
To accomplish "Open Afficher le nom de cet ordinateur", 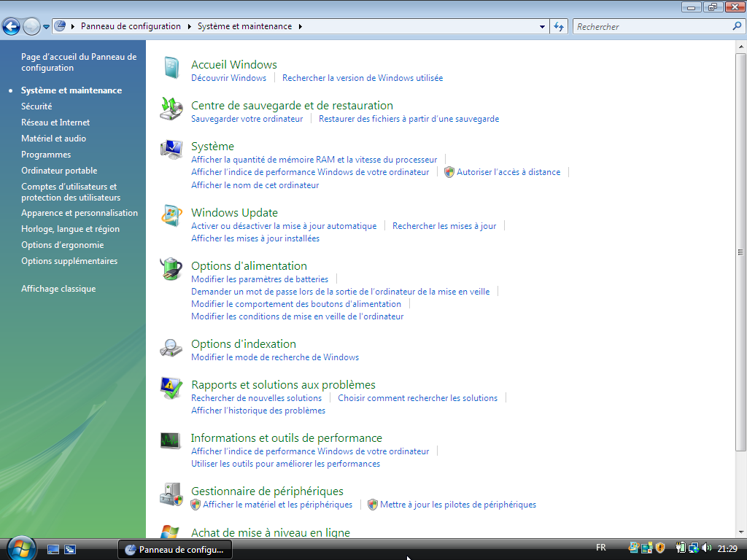I will pyautogui.click(x=255, y=185).
